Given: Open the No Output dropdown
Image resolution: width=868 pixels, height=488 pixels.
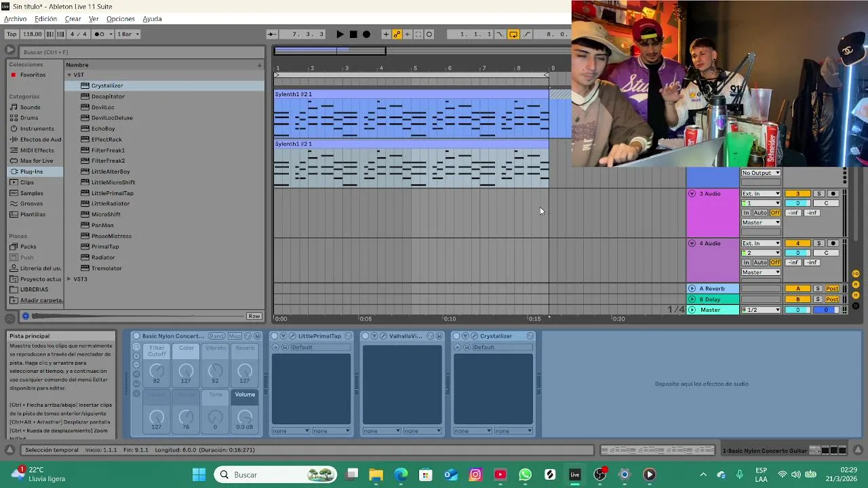Looking at the screenshot, I should coord(761,173).
